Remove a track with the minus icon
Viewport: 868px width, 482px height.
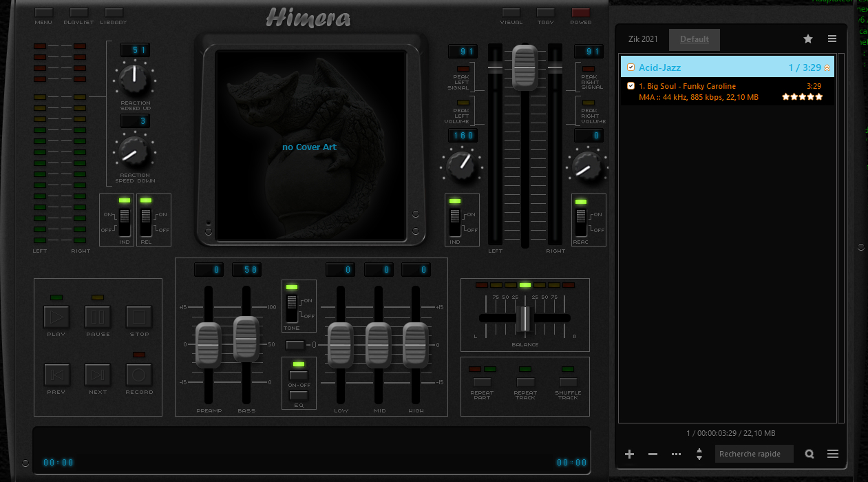tap(652, 454)
